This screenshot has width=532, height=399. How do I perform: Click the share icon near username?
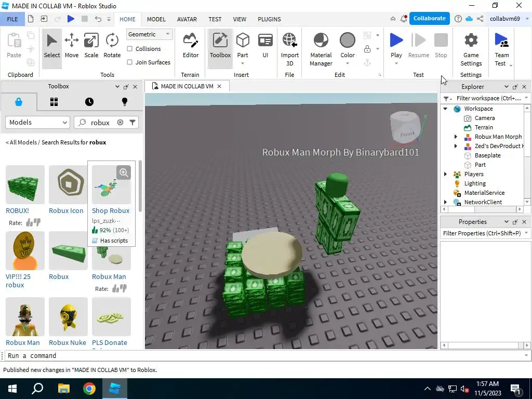click(x=480, y=19)
